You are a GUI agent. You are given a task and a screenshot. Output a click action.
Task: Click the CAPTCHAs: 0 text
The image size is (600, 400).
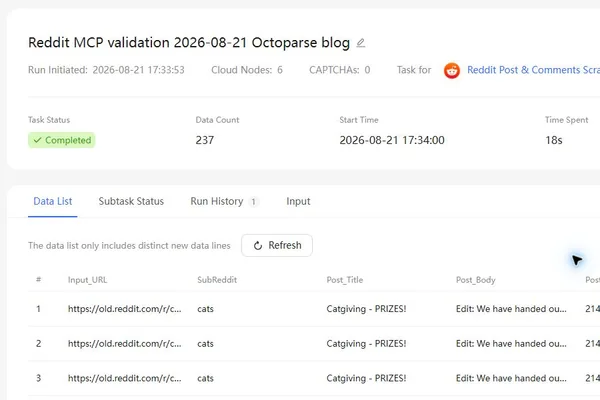click(x=339, y=70)
